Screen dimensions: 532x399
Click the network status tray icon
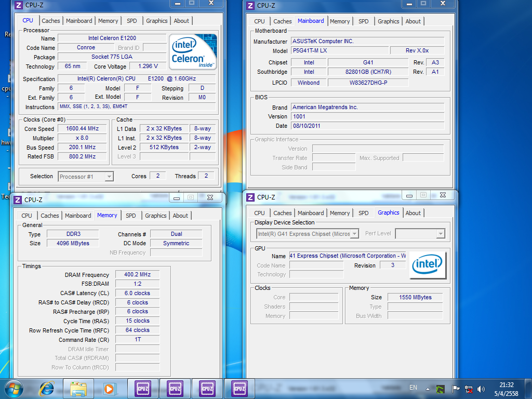tap(469, 389)
